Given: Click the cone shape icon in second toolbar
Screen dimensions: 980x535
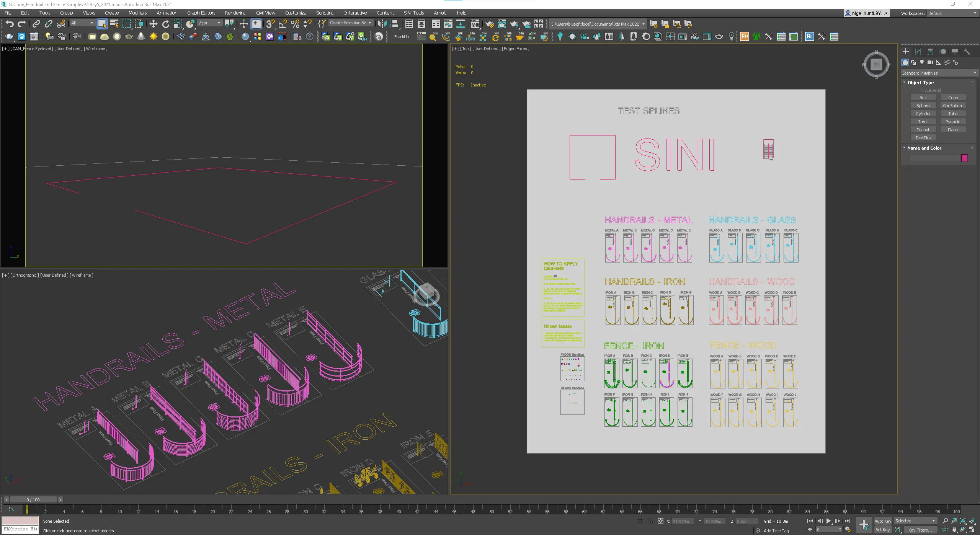Looking at the screenshot, I should point(141,36).
